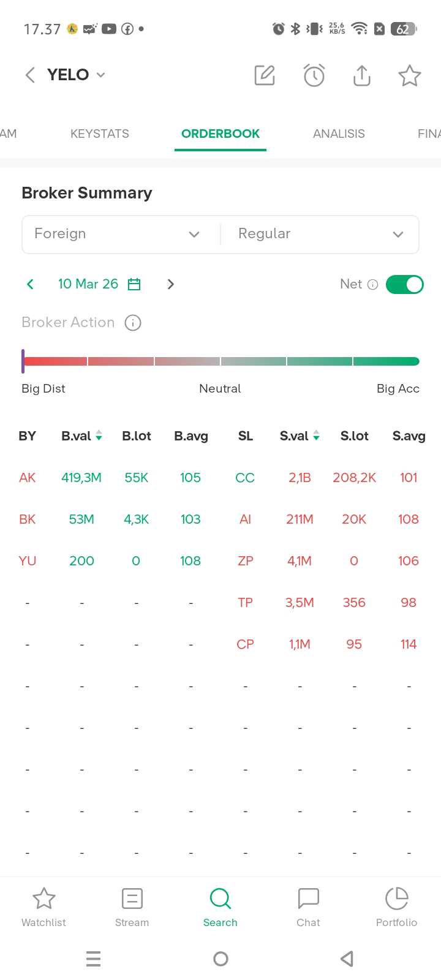The image size is (441, 980).
Task: Open the price alert alarm icon
Action: (314, 75)
